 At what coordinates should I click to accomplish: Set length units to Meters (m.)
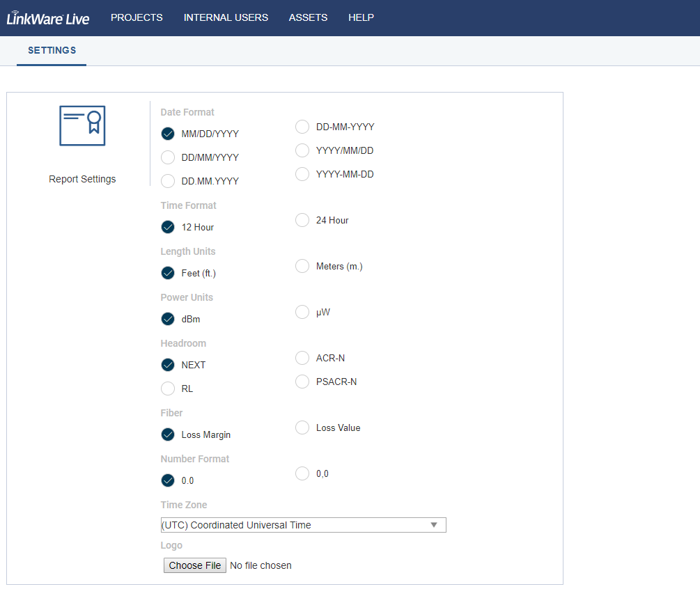(x=302, y=266)
